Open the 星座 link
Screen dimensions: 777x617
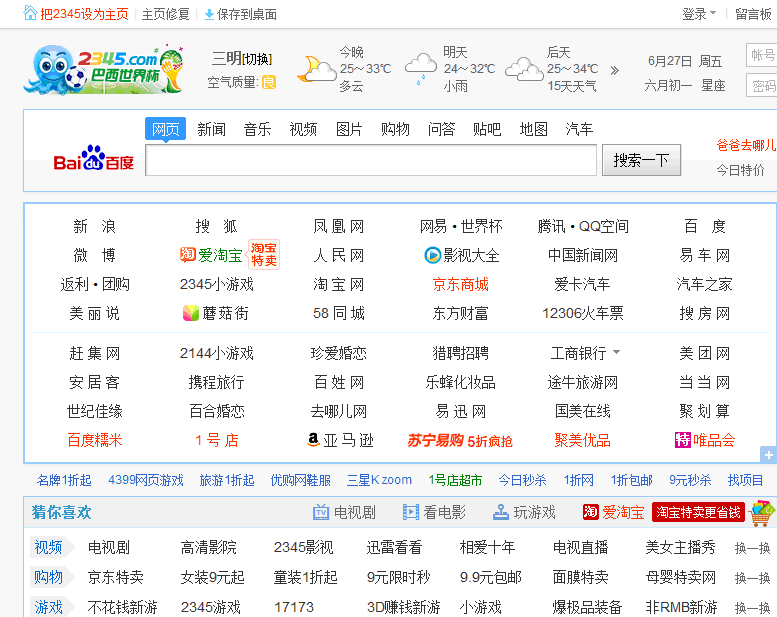[x=713, y=85]
